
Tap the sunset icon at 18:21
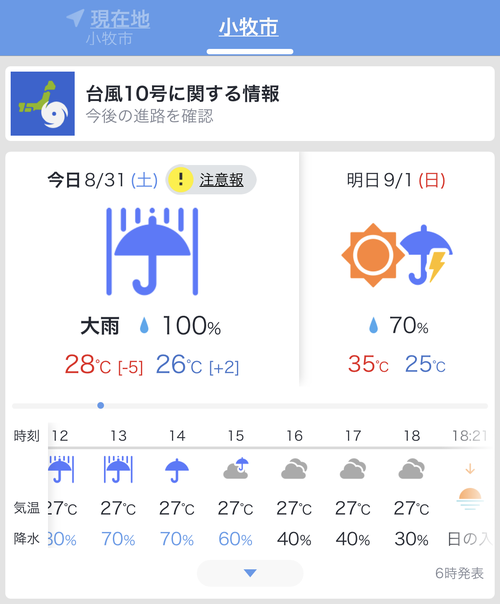pos(470,499)
